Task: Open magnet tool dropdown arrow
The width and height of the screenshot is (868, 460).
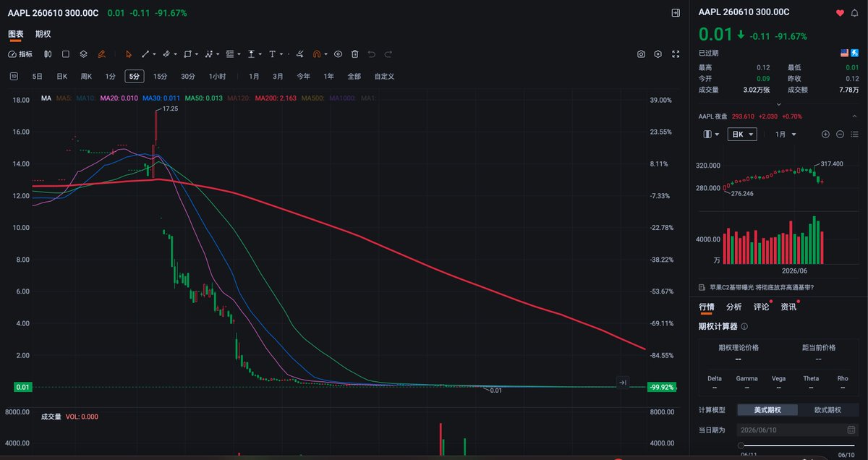Action: click(326, 54)
